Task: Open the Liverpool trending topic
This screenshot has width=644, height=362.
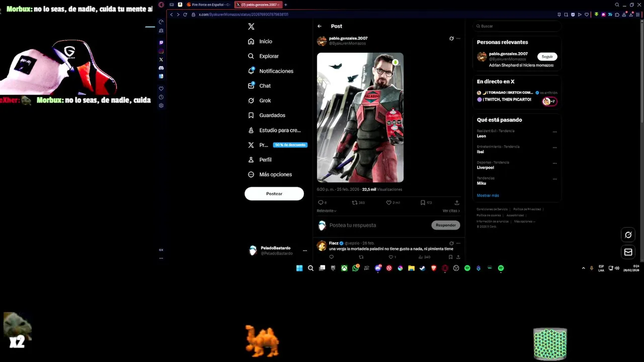Action: click(486, 167)
